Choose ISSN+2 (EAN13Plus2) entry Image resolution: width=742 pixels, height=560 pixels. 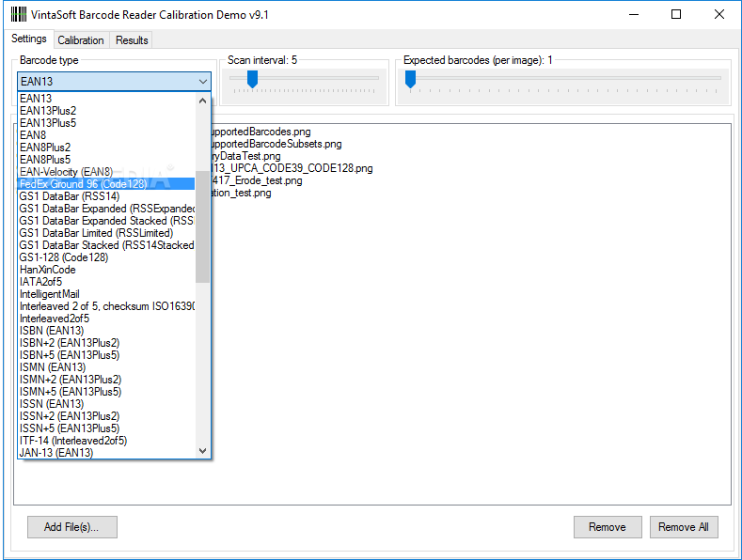(x=106, y=416)
